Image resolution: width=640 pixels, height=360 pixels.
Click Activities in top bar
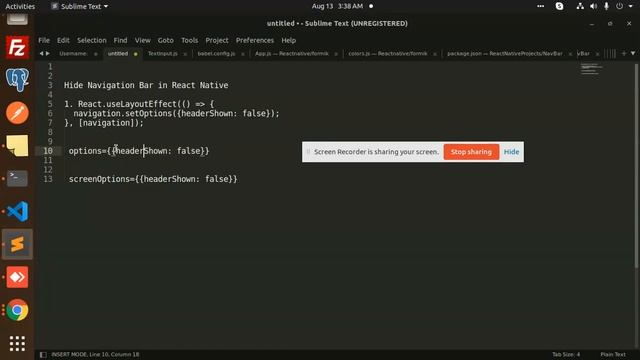coord(20,6)
